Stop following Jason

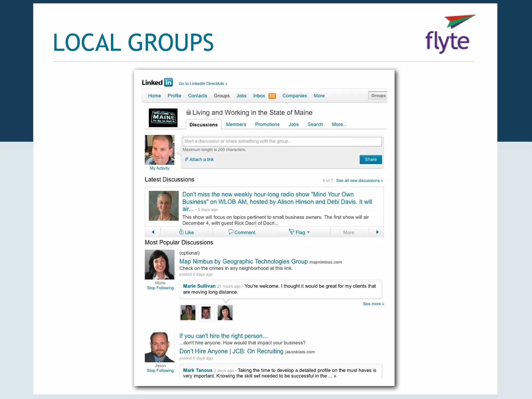tap(160, 370)
